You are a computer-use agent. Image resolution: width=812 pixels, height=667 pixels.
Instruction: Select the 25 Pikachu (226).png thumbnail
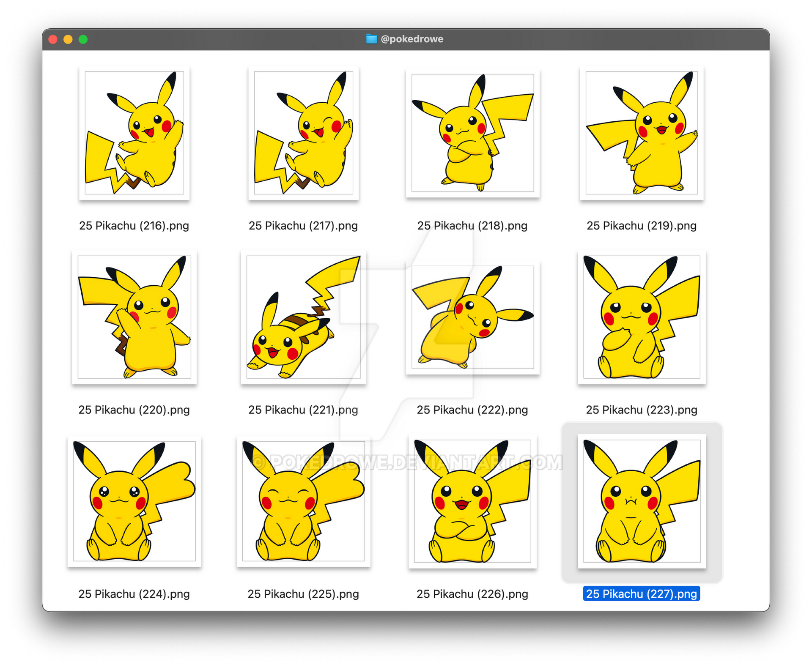pos(472,501)
